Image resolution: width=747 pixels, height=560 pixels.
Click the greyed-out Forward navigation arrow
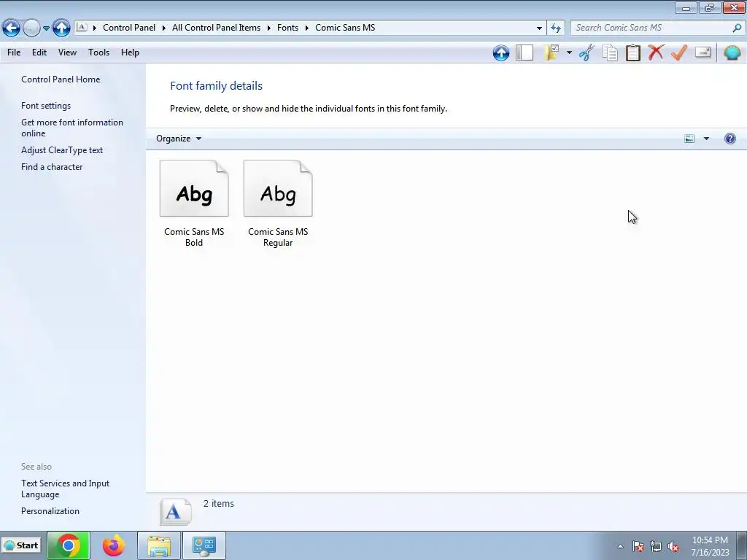31,28
